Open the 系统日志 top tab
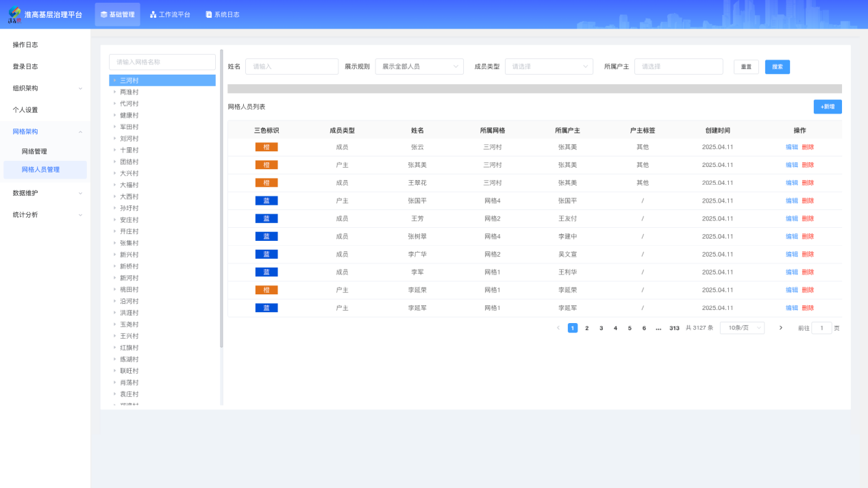This screenshot has height=488, width=868. (222, 14)
